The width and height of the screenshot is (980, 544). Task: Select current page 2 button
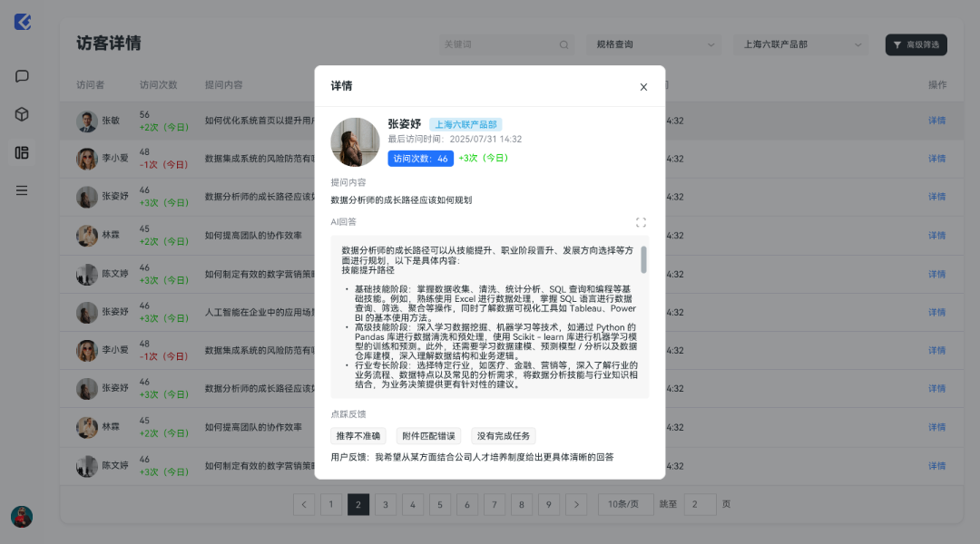358,505
